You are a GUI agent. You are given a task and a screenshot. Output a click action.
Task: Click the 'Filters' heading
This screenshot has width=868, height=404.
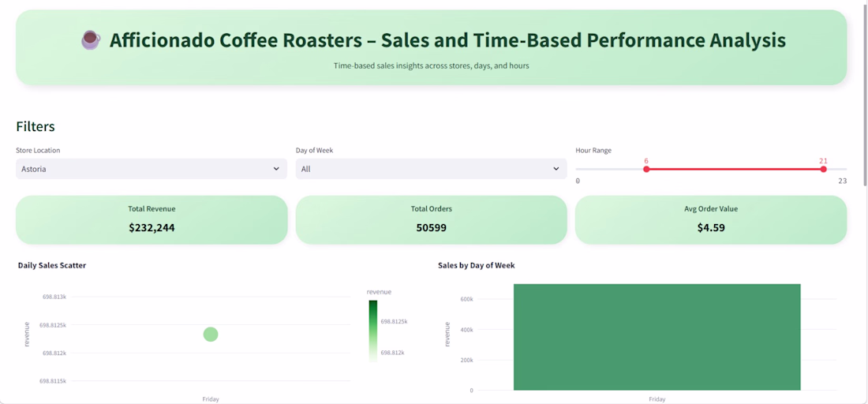36,126
